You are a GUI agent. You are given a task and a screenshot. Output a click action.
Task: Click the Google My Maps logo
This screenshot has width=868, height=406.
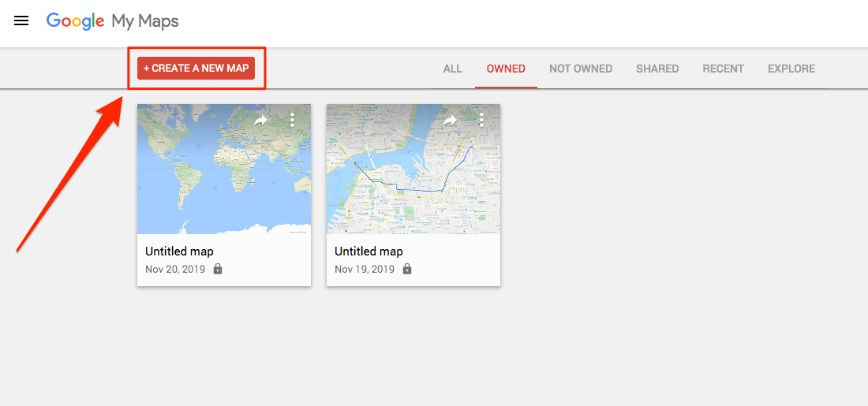tap(112, 21)
